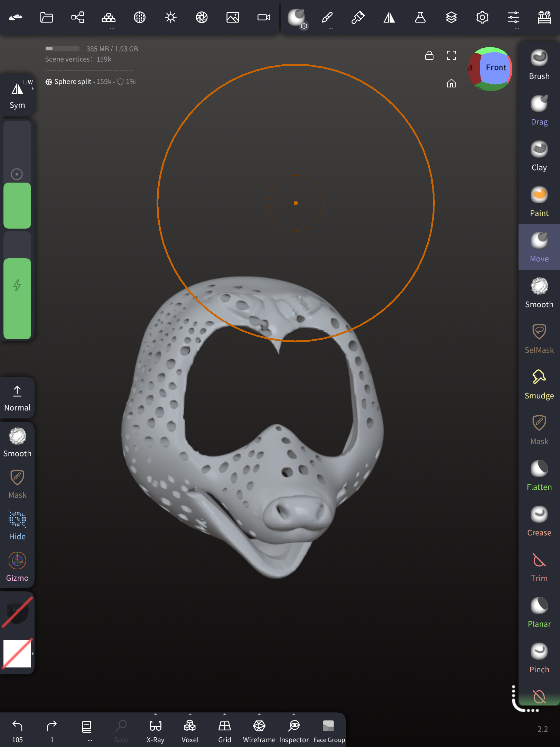Select the Crease tool
The image size is (560, 747).
[539, 521]
